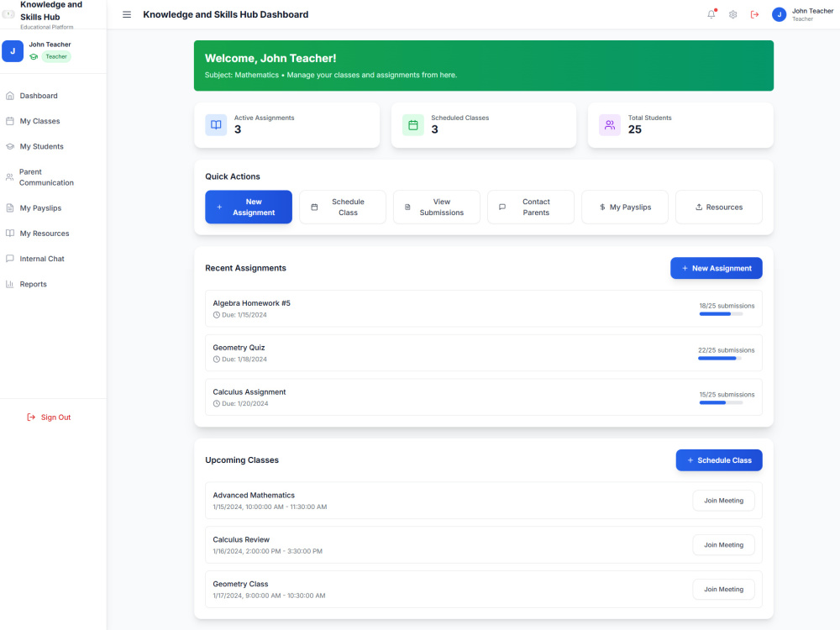Click clock icon on Geometry Quiz row
Viewport: 840px width, 630px height.
217,360
